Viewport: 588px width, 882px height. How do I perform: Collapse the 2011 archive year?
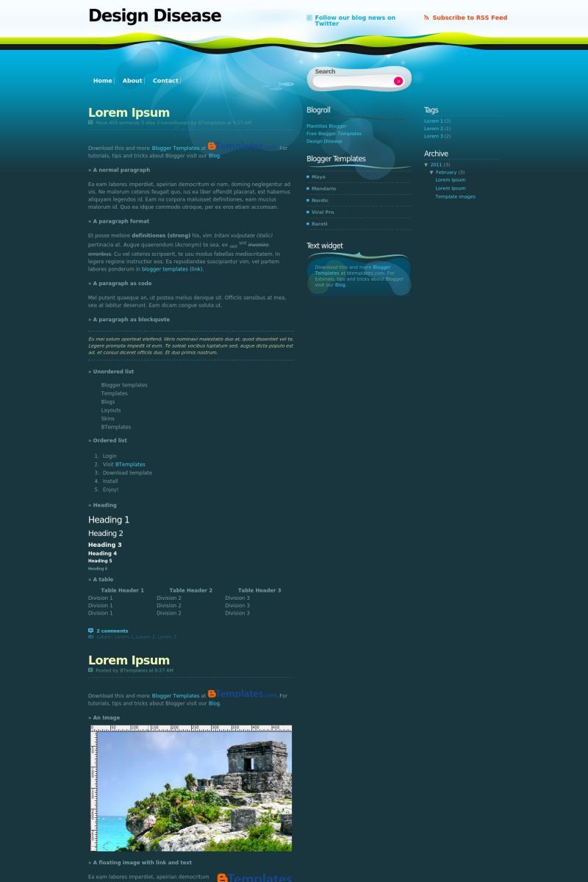pos(426,165)
